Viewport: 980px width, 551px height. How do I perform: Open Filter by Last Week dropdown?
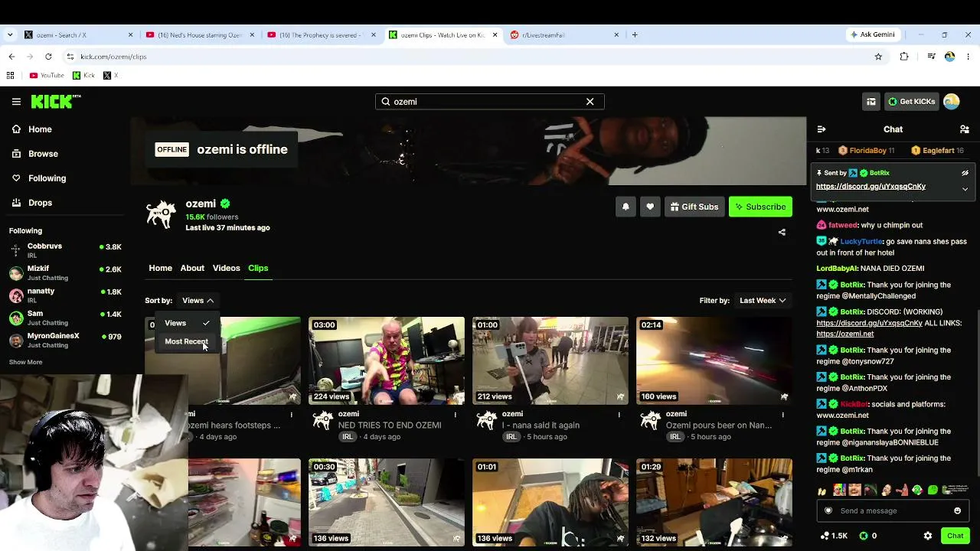coord(763,301)
